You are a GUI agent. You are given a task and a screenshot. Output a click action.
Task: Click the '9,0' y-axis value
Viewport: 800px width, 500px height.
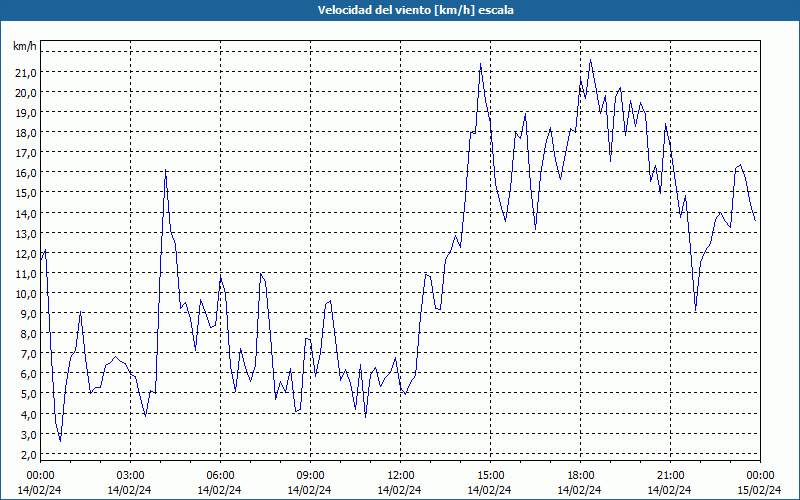(x=28, y=314)
